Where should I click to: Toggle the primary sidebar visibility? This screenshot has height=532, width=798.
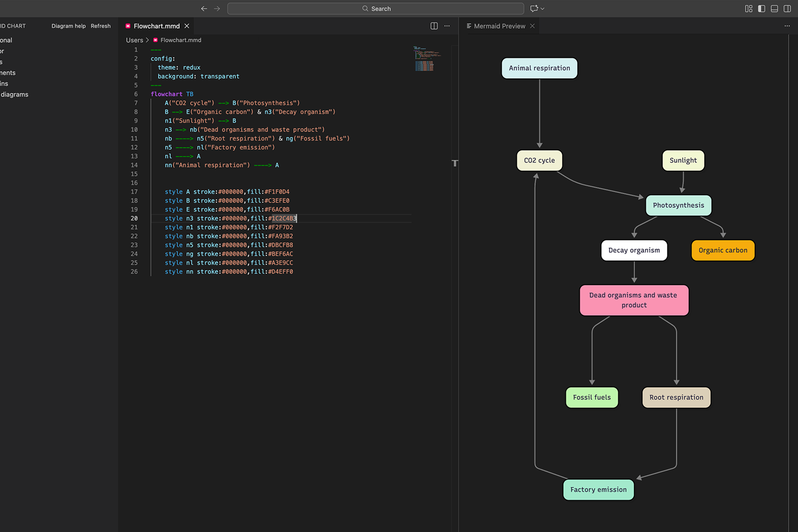(761, 8)
